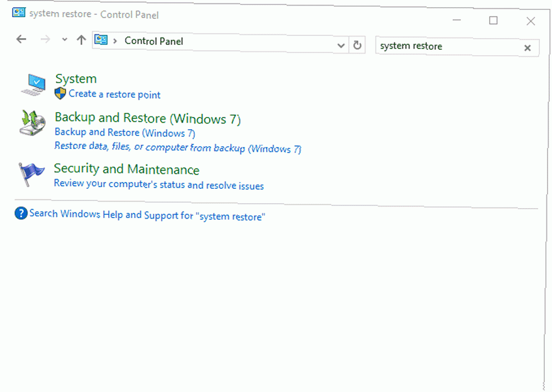This screenshot has height=392, width=552.
Task: Open Backup and Restore (Windows 7) heading
Action: point(148,118)
